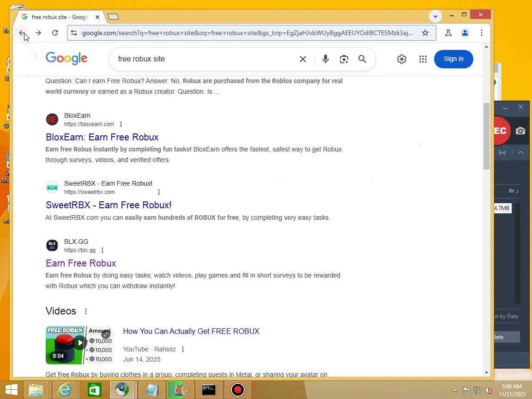Open Chrome three-dot menu
The image size is (532, 399).
482,33
